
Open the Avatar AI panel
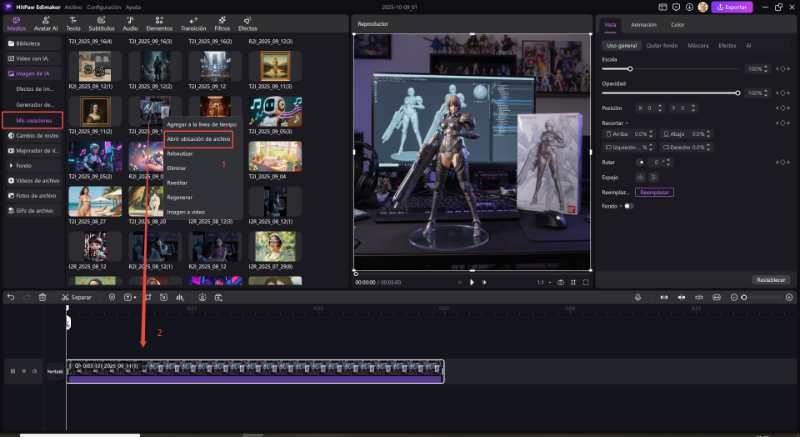coord(46,25)
